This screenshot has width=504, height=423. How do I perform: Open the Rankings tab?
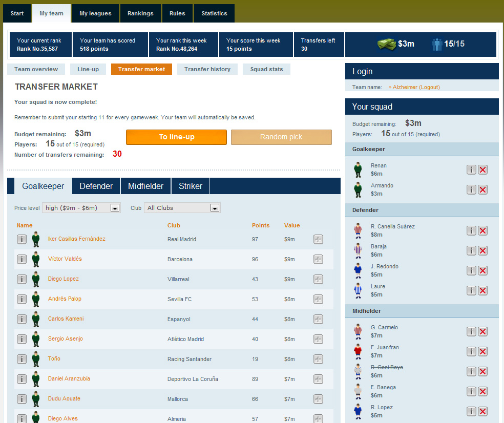[140, 13]
